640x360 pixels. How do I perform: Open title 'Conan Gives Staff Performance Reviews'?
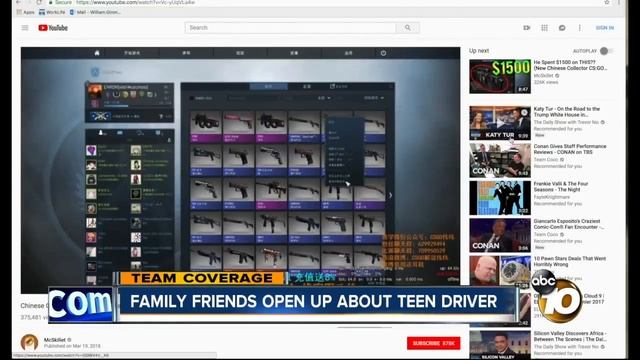tap(570, 149)
